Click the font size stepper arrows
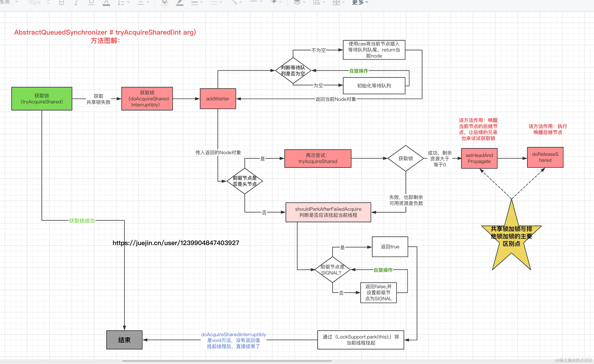This screenshot has height=364, width=594. pos(48,2)
